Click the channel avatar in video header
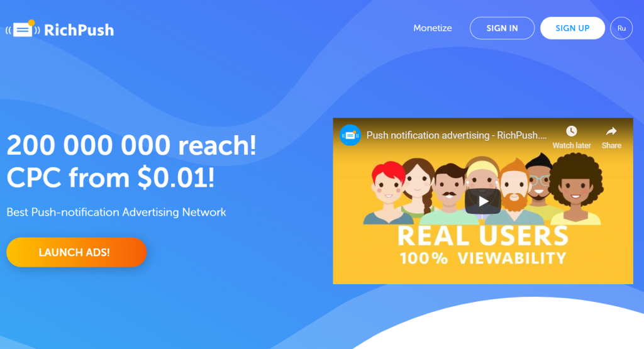Viewport: 644px width, 349px height. pyautogui.click(x=350, y=135)
